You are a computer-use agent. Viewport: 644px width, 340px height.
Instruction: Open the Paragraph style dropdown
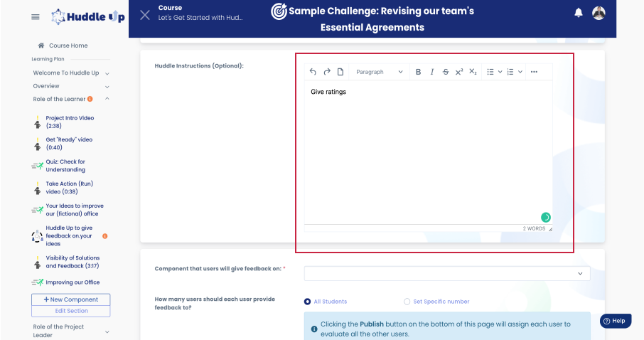(x=379, y=72)
